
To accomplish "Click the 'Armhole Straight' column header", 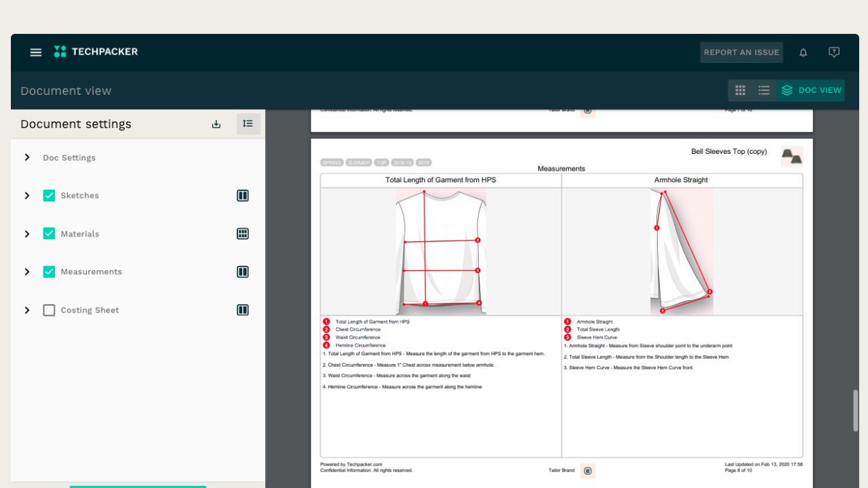I will click(x=681, y=180).
